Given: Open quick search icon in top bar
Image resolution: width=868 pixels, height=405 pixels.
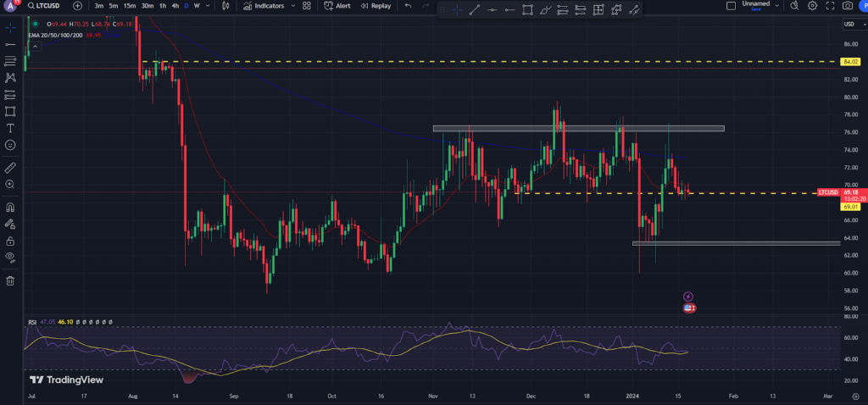Looking at the screenshot, I should click(x=794, y=6).
